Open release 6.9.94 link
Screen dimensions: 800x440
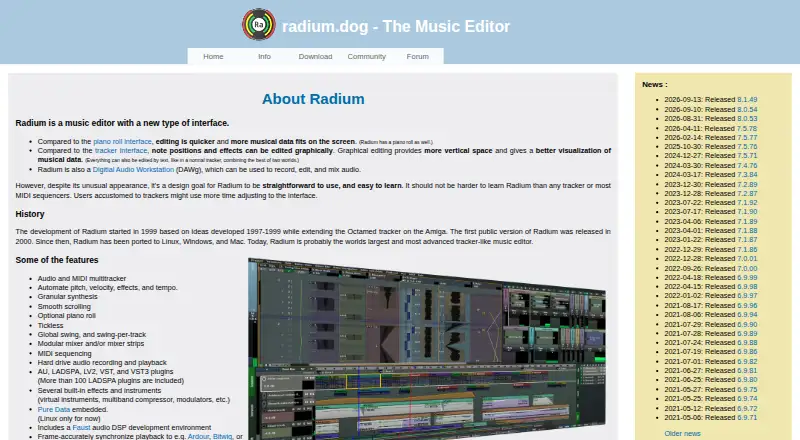click(x=747, y=315)
